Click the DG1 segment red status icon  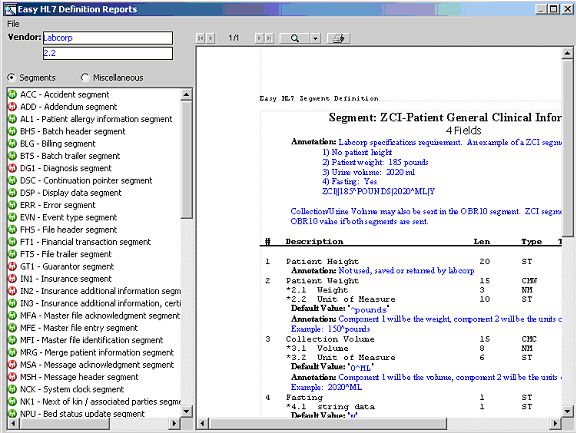[12, 168]
